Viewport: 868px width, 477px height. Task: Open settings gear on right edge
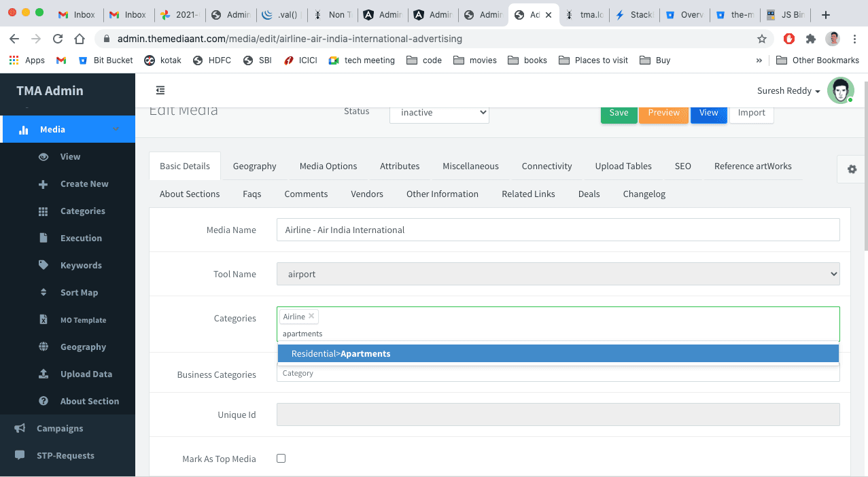pyautogui.click(x=852, y=169)
